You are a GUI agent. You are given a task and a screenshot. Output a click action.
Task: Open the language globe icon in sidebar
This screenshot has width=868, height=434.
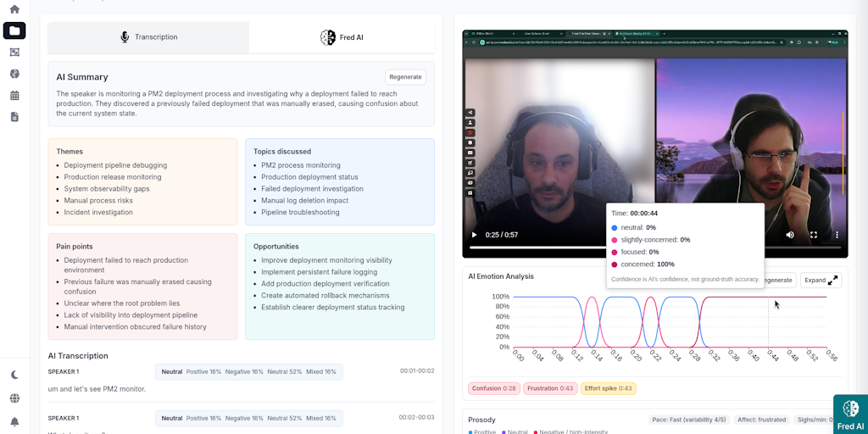click(x=14, y=398)
